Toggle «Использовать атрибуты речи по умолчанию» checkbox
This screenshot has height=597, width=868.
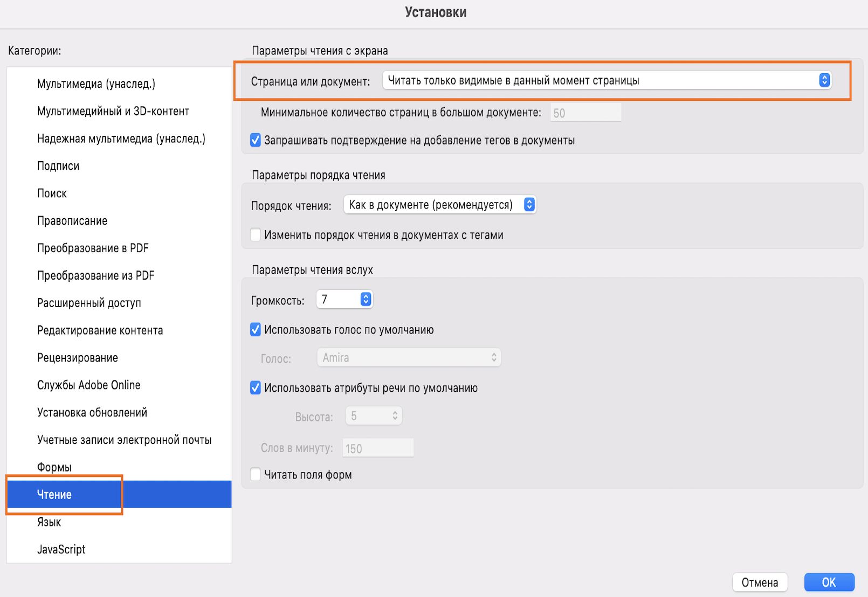256,388
